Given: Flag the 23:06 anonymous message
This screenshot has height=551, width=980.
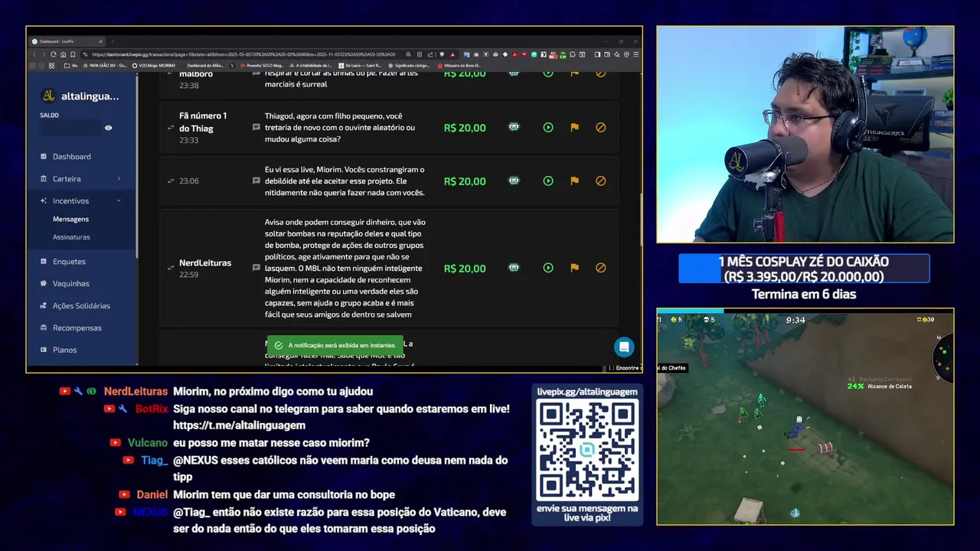Looking at the screenshot, I should 574,181.
